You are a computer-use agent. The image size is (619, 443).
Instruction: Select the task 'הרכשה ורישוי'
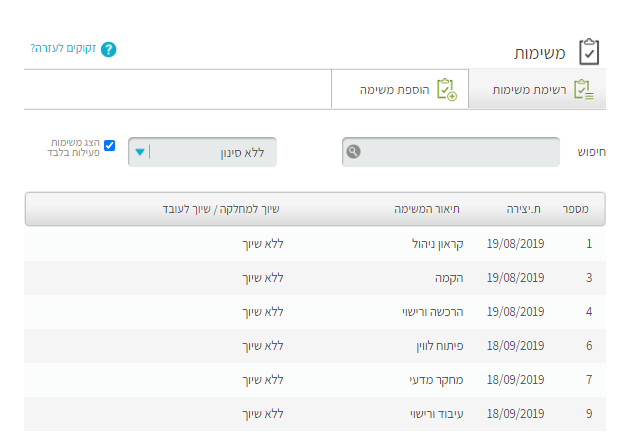coord(433,312)
